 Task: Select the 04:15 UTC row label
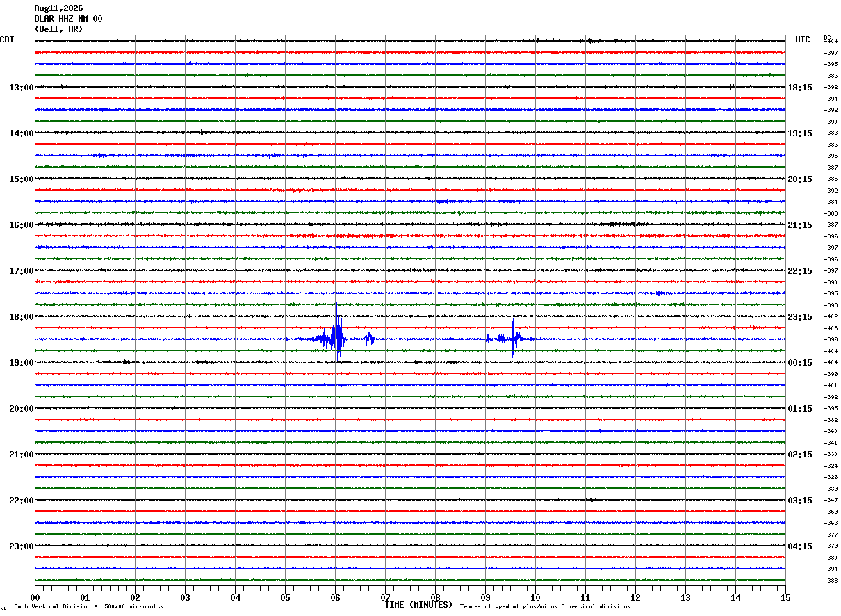800,546
